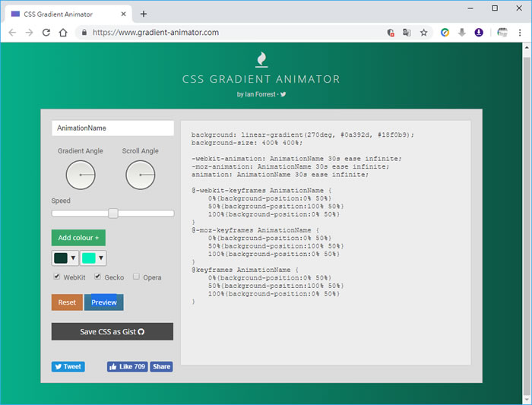Click the dark green colour swatch
The image size is (532, 405).
coord(61,258)
